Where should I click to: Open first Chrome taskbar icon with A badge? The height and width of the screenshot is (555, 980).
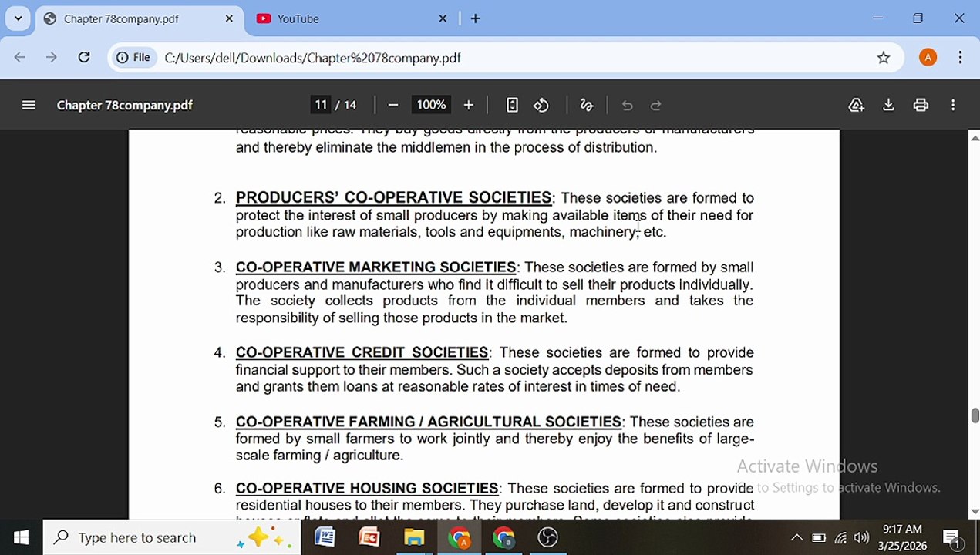click(x=459, y=537)
